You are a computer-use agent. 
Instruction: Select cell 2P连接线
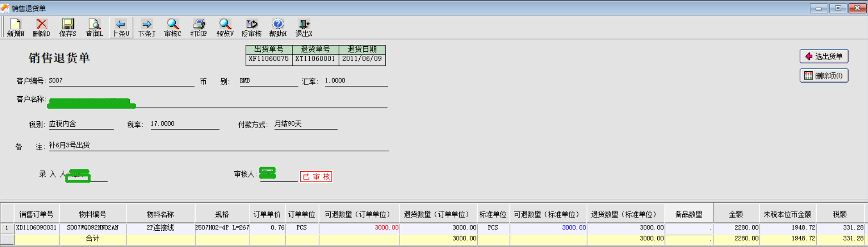[x=160, y=227]
